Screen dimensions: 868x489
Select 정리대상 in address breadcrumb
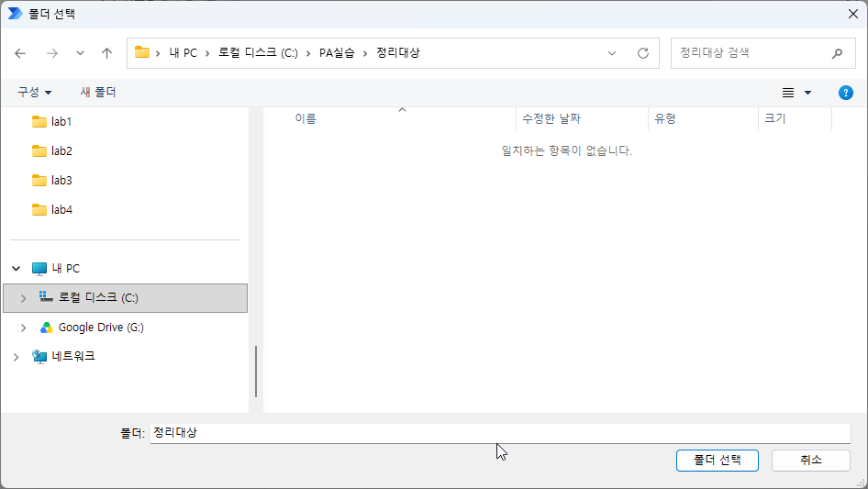pyautogui.click(x=398, y=52)
